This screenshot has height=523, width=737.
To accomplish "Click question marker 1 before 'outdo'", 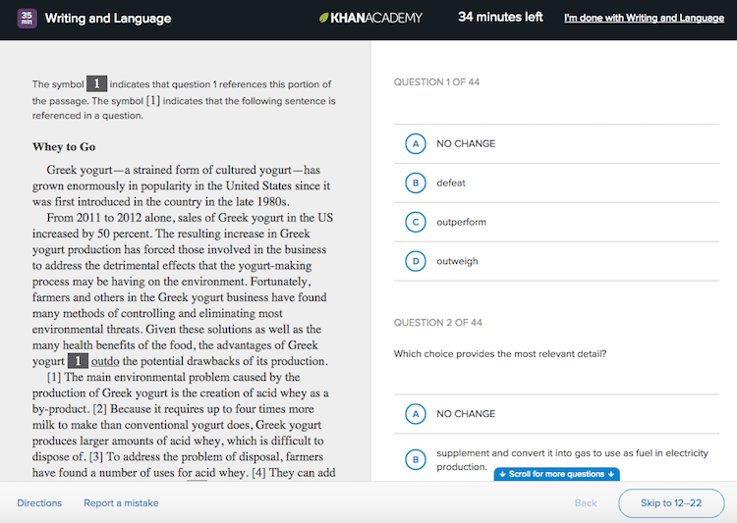I will click(78, 361).
